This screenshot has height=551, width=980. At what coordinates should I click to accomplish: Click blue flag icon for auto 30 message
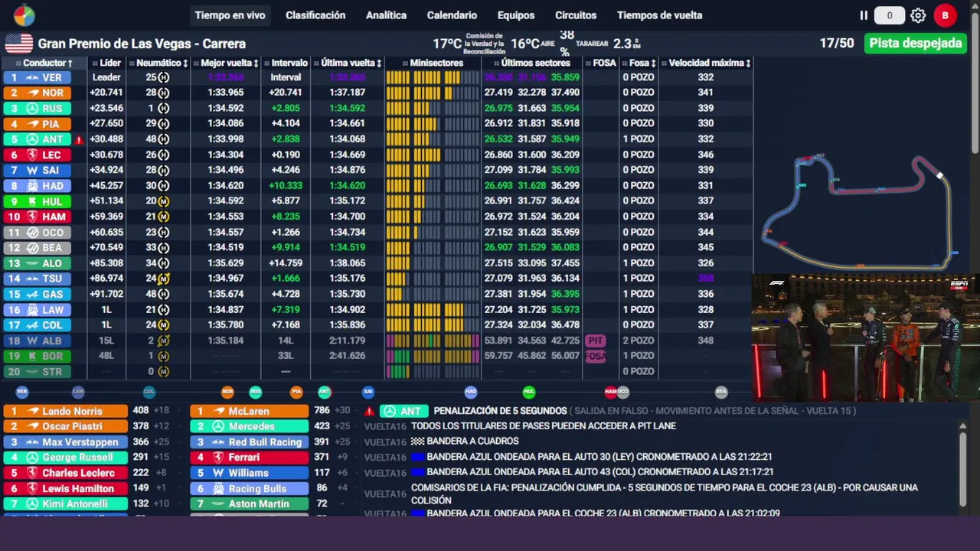[417, 457]
